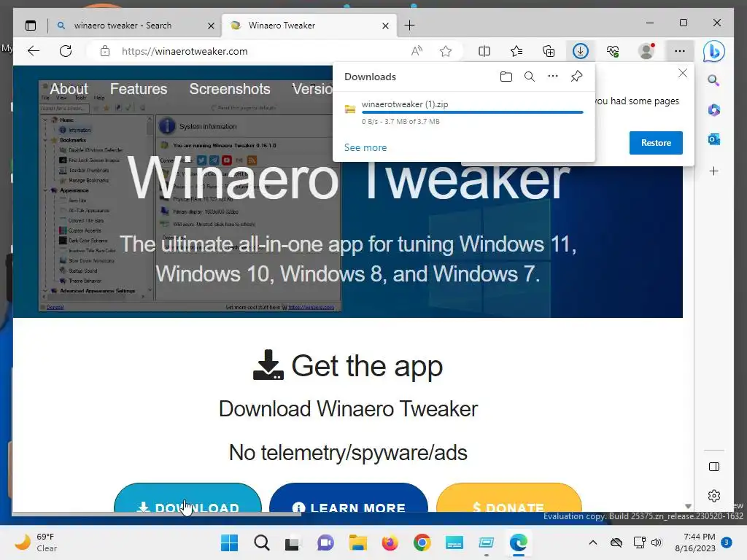Open downloads folder icon
The height and width of the screenshot is (560, 747).
pos(506,76)
